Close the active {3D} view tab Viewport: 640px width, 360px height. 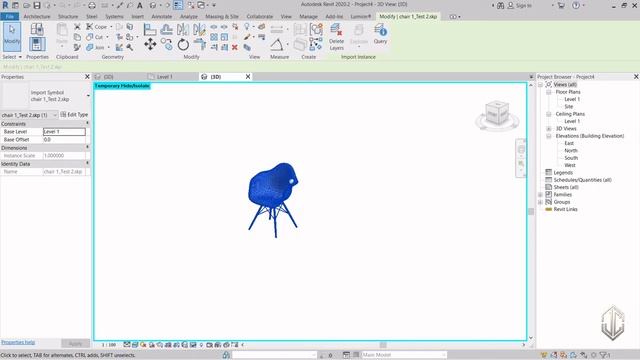click(x=248, y=77)
